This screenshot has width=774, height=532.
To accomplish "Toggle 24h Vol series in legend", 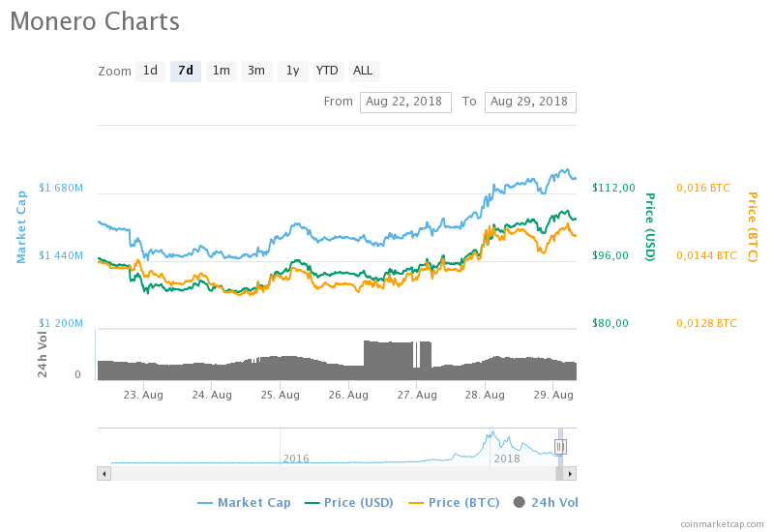I will click(x=546, y=503).
